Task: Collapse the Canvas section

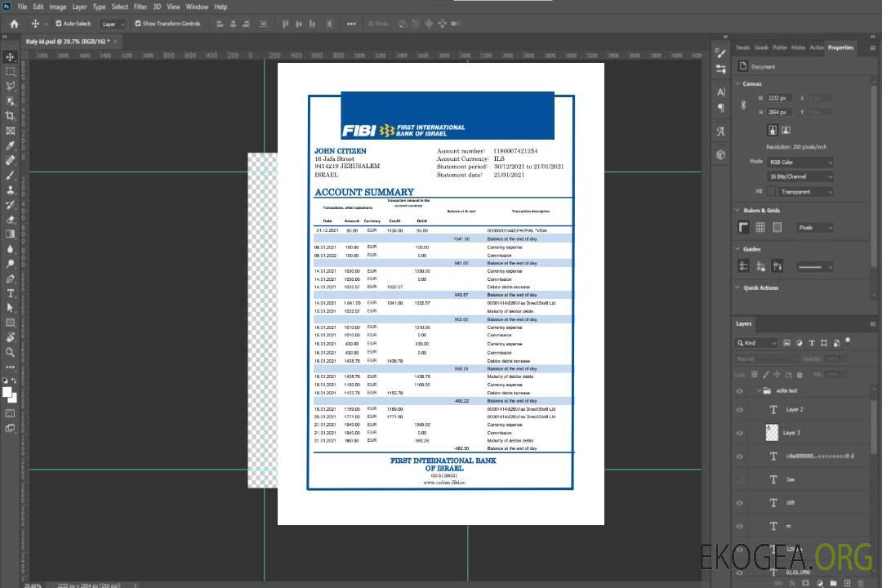Action: (737, 83)
